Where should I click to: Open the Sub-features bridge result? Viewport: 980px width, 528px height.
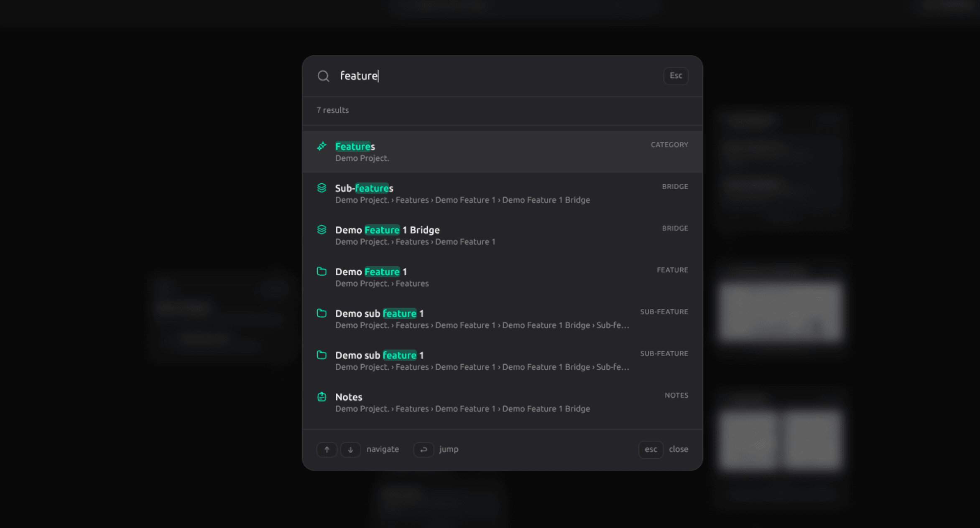[x=502, y=194]
